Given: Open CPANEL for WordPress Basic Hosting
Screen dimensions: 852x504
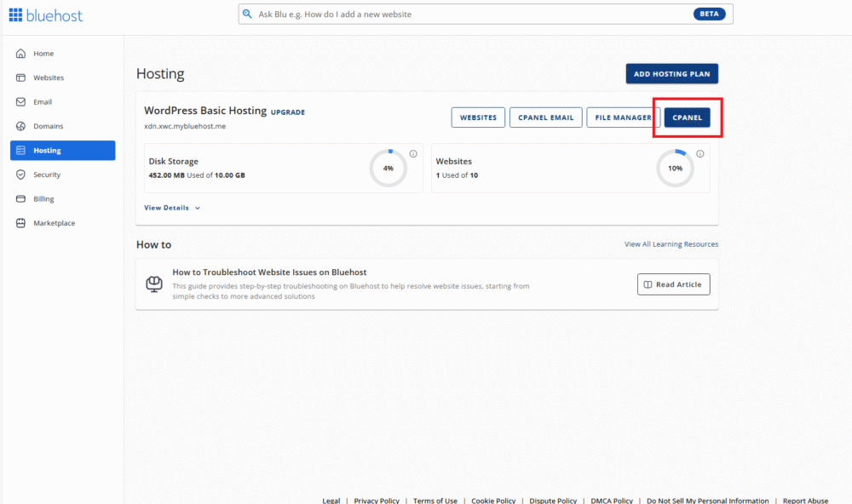Looking at the screenshot, I should pos(687,117).
